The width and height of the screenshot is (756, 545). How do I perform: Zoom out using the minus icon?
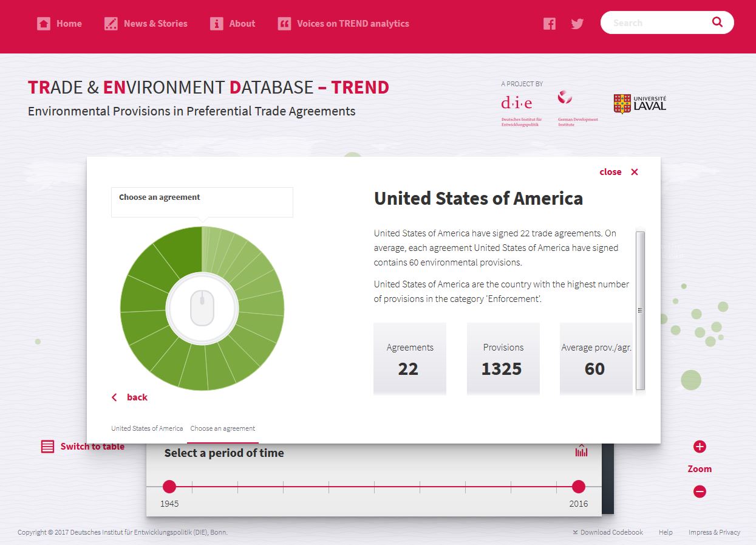(x=700, y=492)
